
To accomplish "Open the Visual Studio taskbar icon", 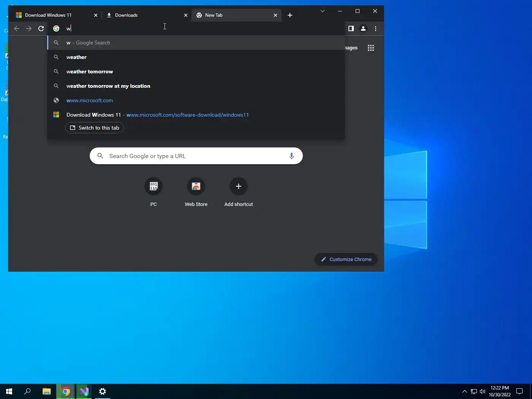I will (84, 391).
